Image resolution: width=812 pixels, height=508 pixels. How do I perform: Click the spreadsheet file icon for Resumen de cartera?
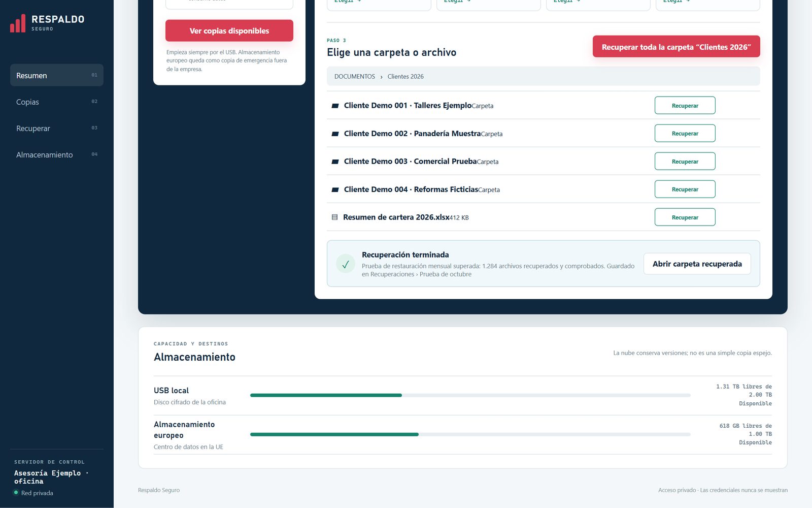tap(334, 217)
